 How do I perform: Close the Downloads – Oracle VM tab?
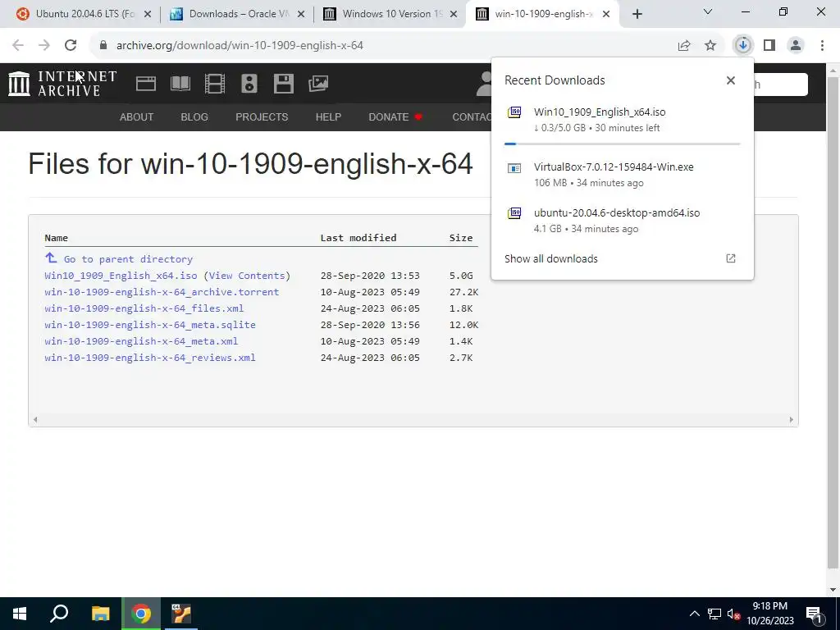point(301,14)
